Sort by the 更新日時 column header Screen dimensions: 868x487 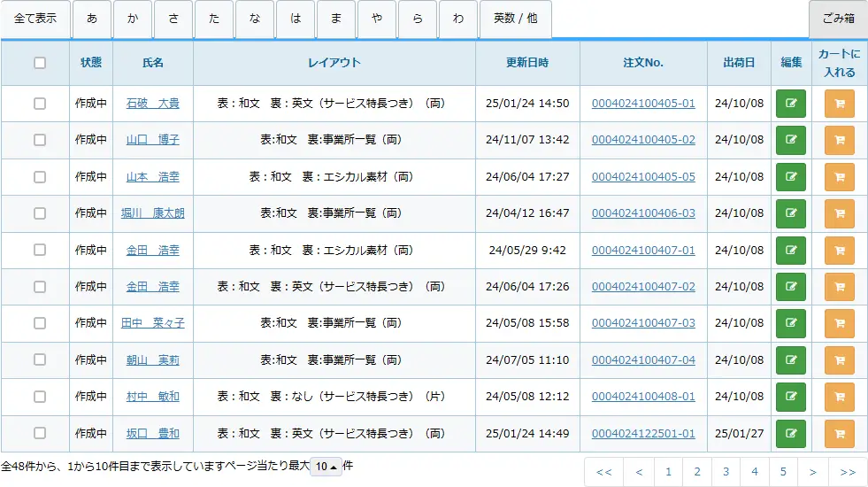tap(527, 63)
